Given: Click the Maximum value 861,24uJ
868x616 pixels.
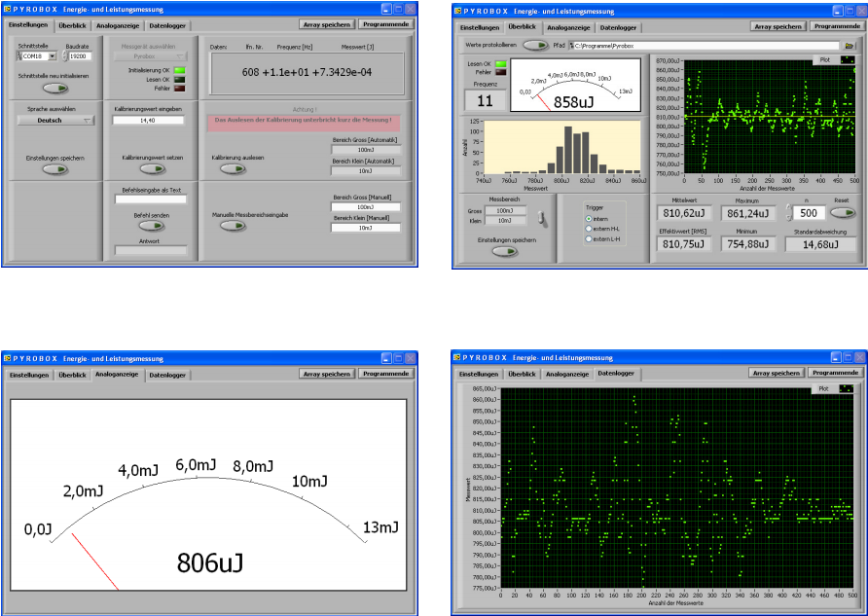Looking at the screenshot, I should pyautogui.click(x=747, y=213).
